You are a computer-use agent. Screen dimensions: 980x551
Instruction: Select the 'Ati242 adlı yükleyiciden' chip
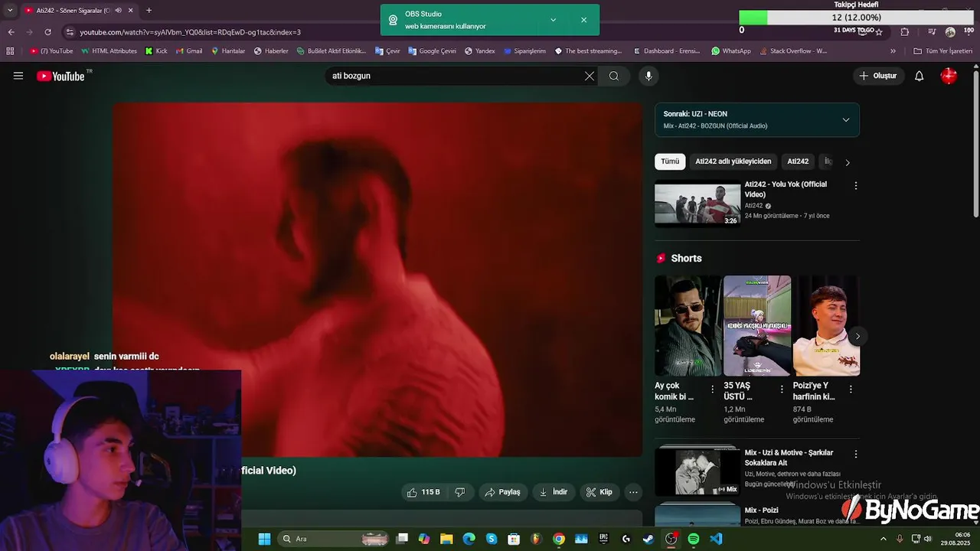tap(733, 161)
